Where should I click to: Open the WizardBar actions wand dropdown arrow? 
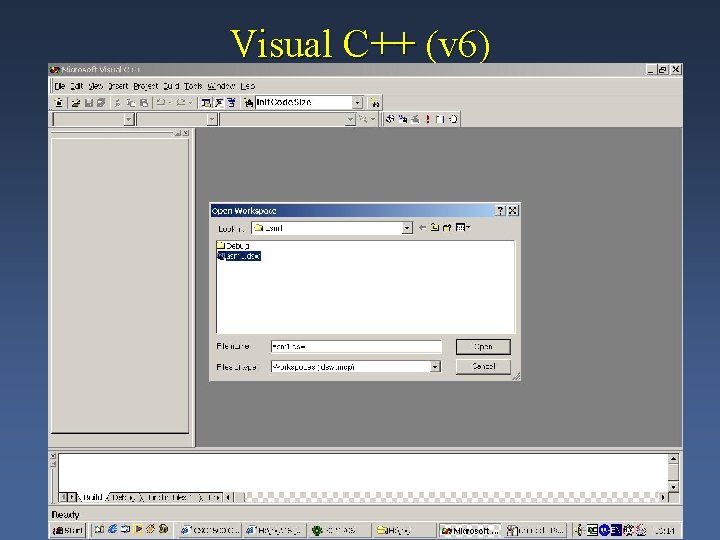pos(372,119)
